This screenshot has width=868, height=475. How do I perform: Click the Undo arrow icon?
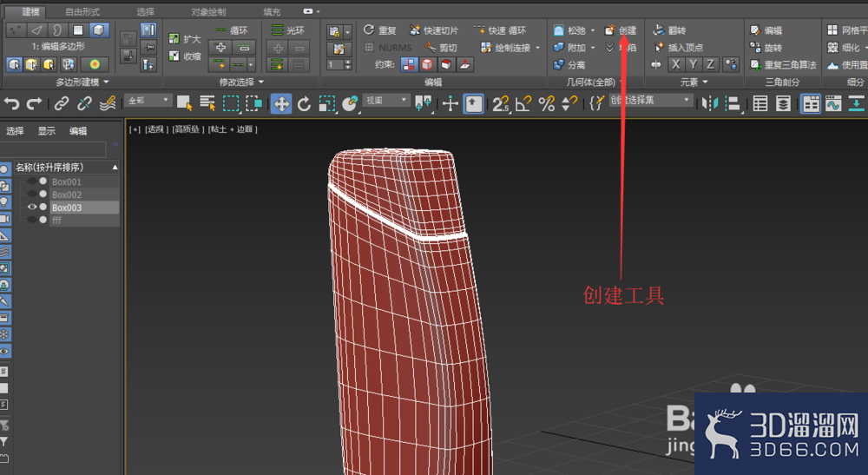click(11, 103)
